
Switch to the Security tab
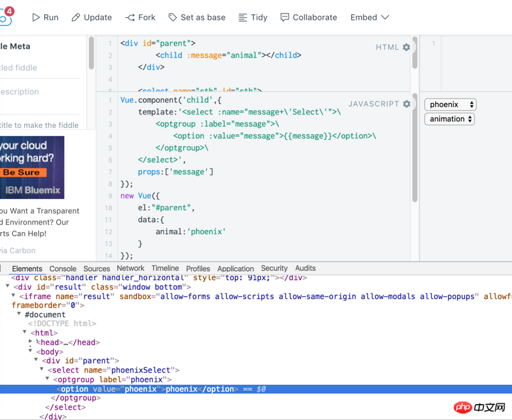(x=275, y=268)
